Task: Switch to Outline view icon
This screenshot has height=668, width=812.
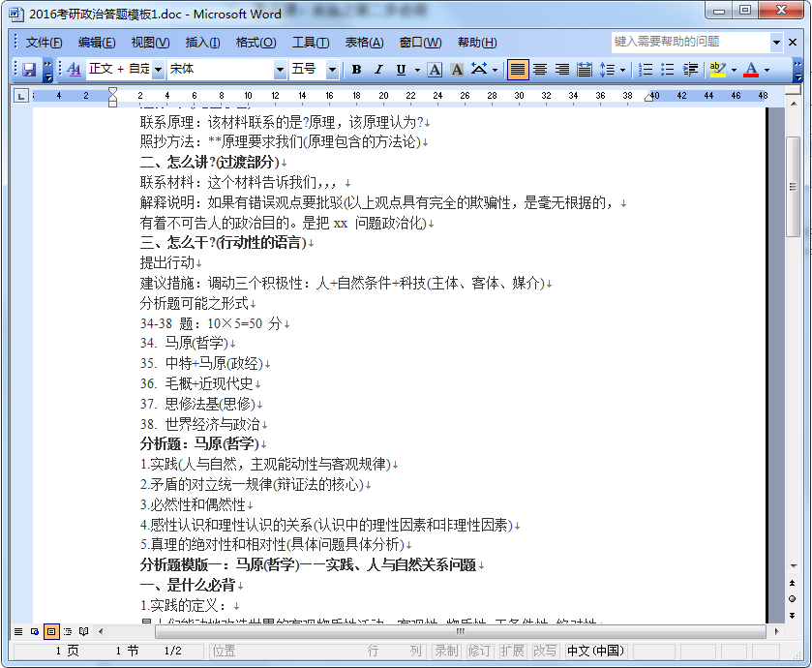Action: click(x=68, y=631)
